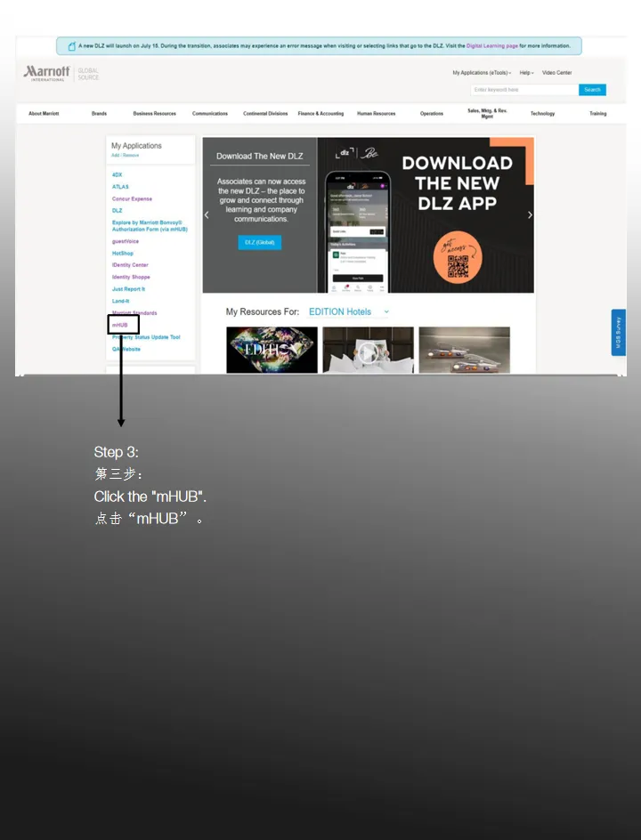Click the announcement banner megaphone icon

(x=72, y=46)
